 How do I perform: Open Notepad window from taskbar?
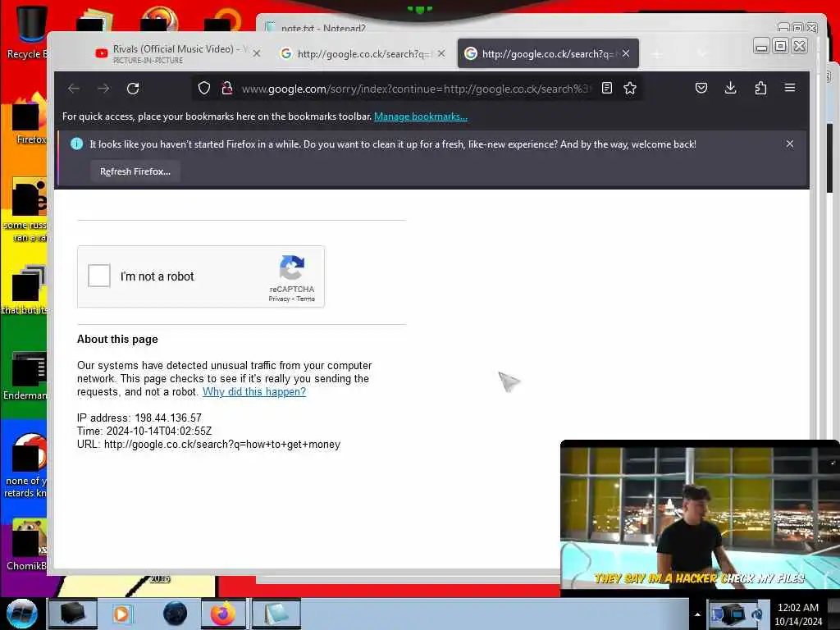coord(276,614)
